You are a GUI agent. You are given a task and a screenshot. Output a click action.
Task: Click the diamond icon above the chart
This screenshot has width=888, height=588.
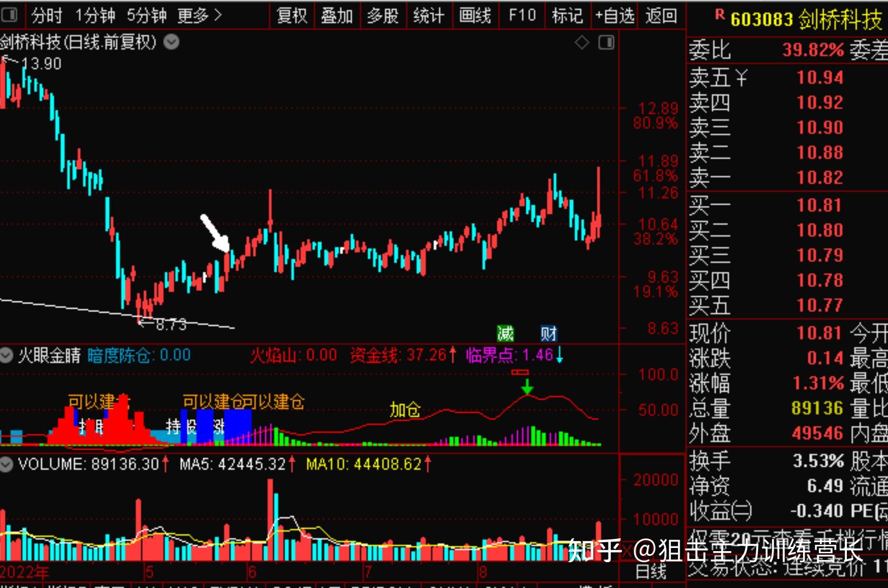pyautogui.click(x=582, y=43)
